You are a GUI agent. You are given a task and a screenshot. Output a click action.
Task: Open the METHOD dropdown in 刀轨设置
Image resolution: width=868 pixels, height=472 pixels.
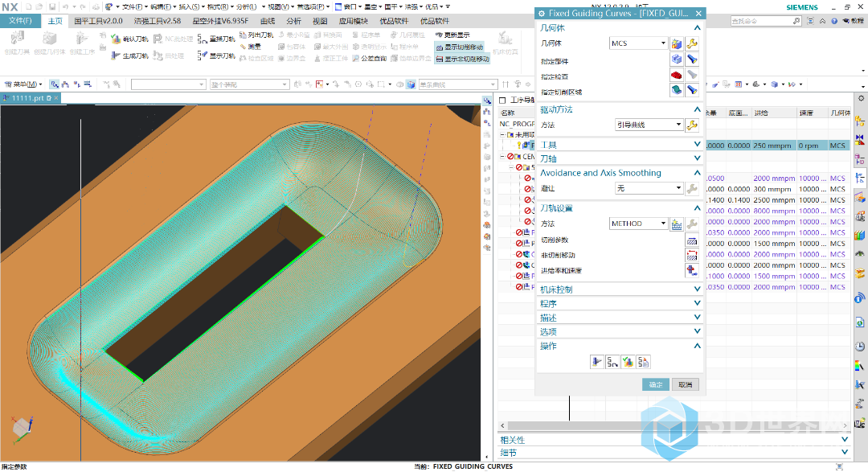[x=638, y=224]
